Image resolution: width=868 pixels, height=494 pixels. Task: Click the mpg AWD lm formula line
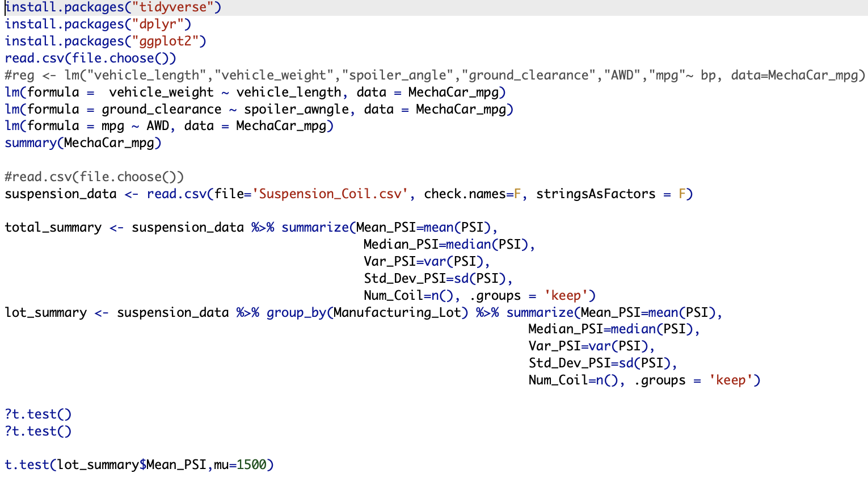click(168, 125)
